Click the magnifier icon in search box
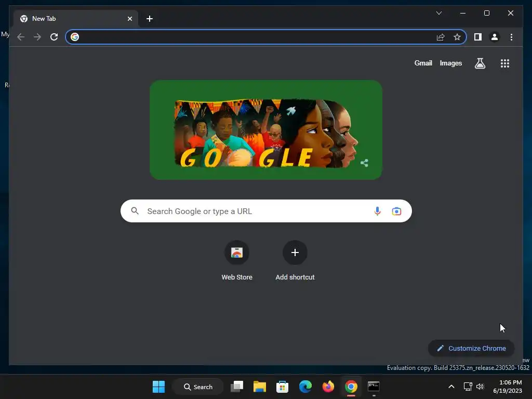Screen dimensions: 532x399 tap(135, 211)
